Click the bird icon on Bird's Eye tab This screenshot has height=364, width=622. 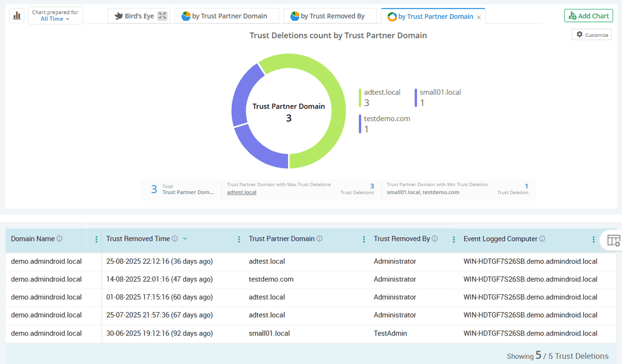118,15
